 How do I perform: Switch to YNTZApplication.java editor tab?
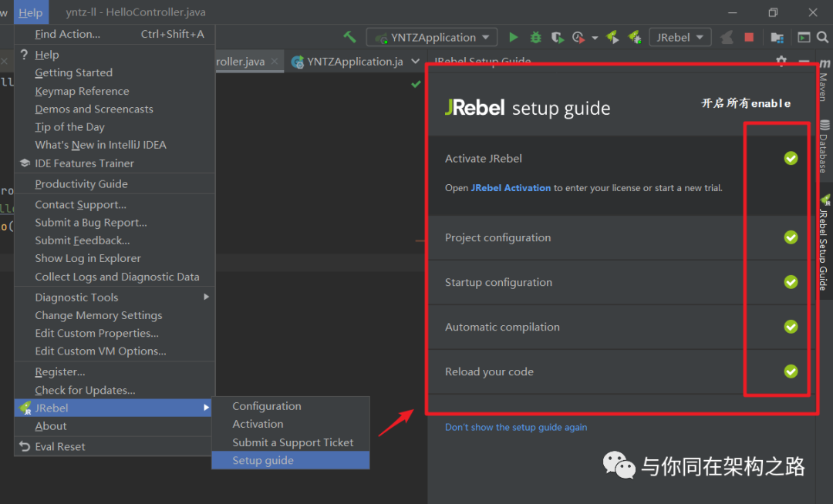349,62
